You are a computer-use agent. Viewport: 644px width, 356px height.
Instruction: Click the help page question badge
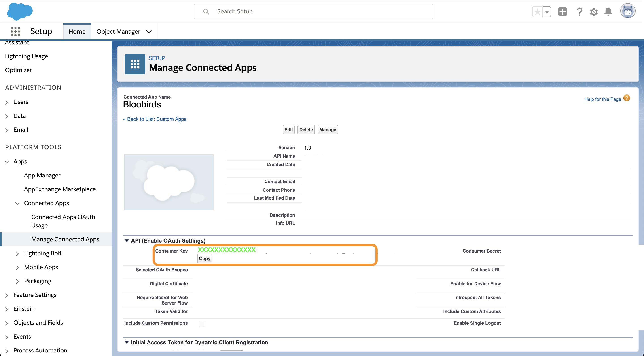627,98
